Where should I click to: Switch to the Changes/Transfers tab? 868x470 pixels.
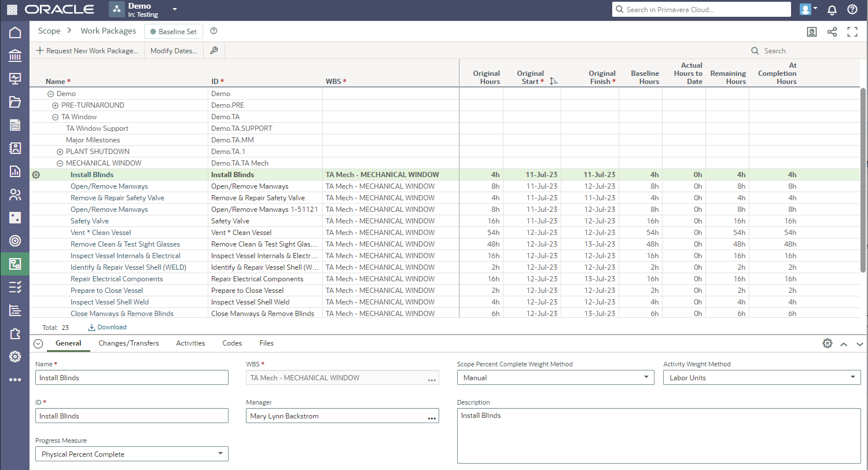pos(128,343)
